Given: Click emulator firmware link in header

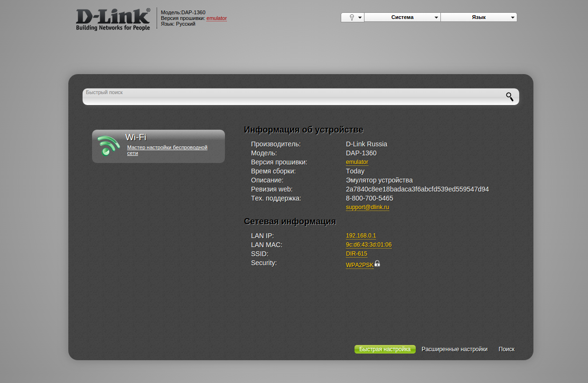Looking at the screenshot, I should coord(216,18).
